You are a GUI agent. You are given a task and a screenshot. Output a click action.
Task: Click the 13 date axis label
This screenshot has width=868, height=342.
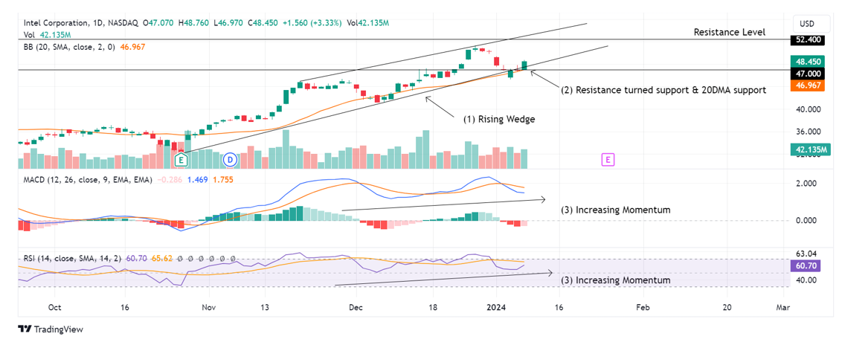[x=265, y=307]
